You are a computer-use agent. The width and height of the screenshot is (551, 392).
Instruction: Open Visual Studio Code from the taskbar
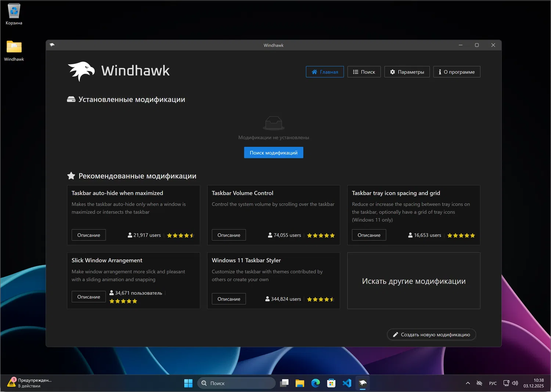click(x=347, y=383)
